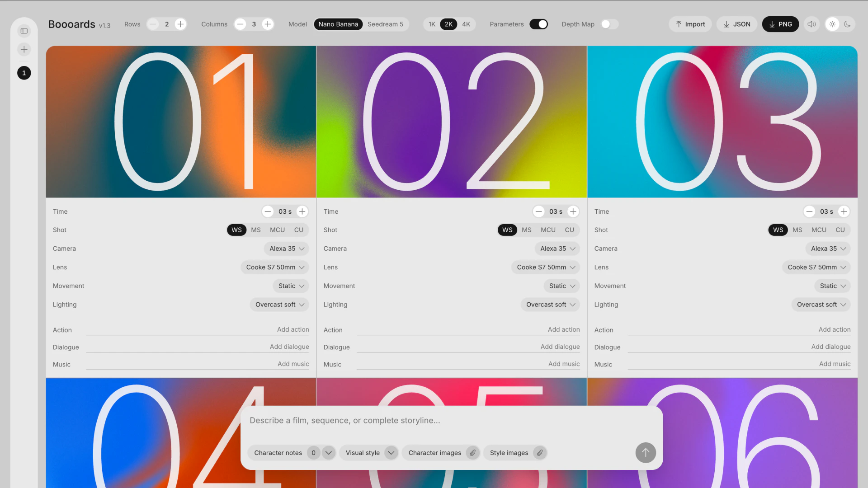Viewport: 868px width, 488px height.
Task: Expand the Visual style dropdown
Action: pyautogui.click(x=391, y=453)
